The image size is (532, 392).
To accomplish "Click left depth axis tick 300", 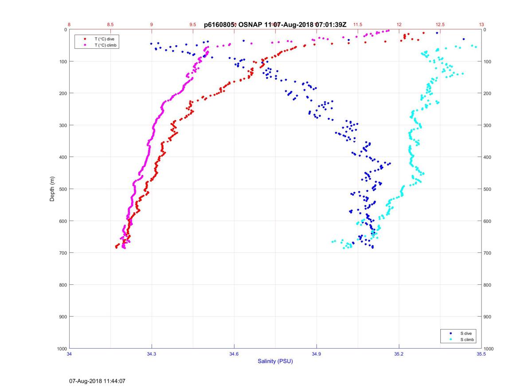I will [63, 125].
